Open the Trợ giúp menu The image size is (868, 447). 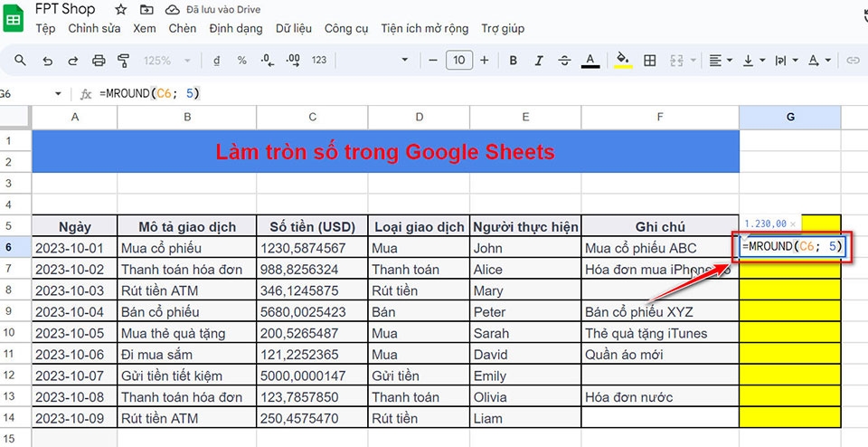point(503,28)
